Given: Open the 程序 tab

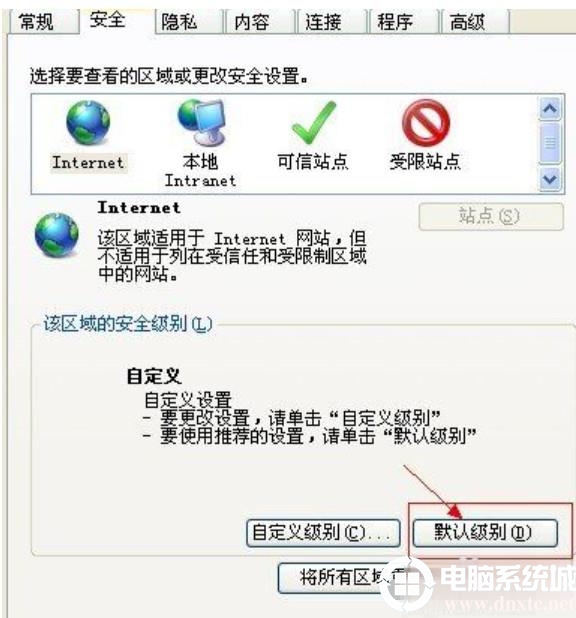Looking at the screenshot, I should click(x=395, y=22).
